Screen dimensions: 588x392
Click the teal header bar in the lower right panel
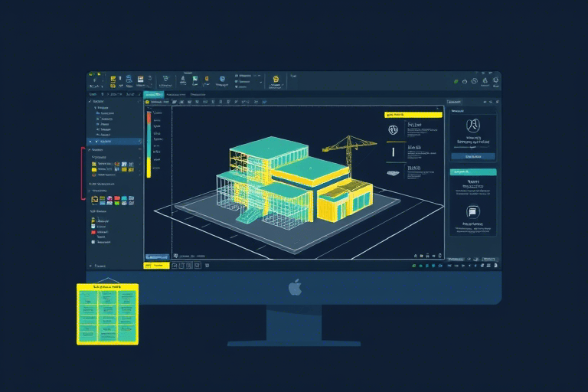(x=472, y=172)
